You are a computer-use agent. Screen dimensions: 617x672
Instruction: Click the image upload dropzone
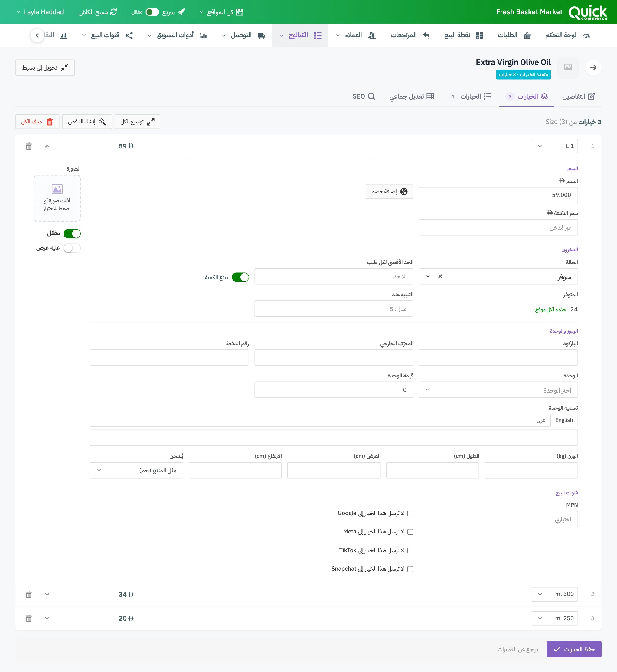tap(57, 198)
